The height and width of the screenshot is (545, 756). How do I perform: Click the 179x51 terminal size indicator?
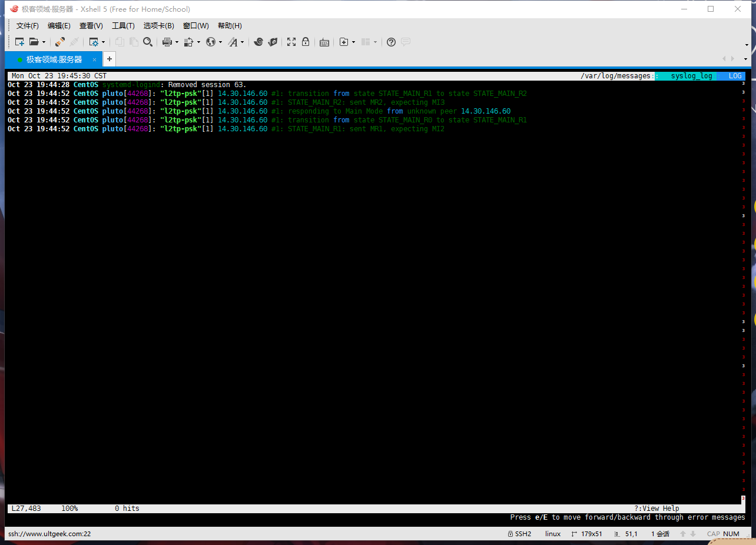tap(587, 534)
